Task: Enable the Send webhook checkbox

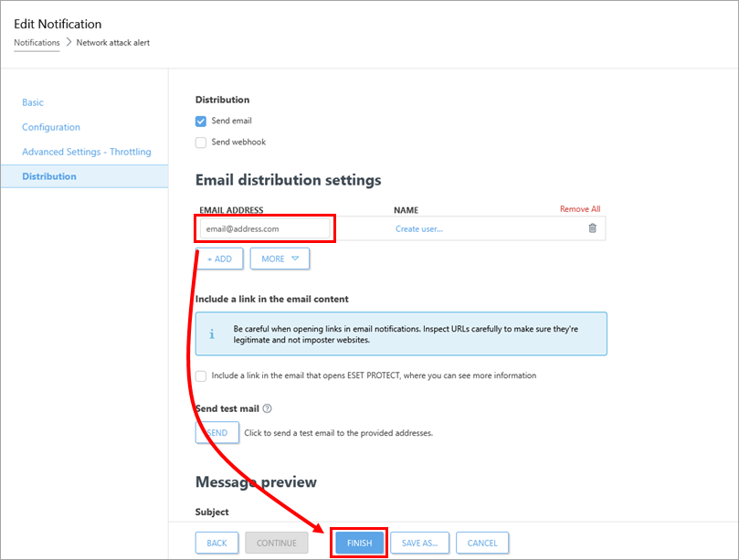Action: (201, 143)
